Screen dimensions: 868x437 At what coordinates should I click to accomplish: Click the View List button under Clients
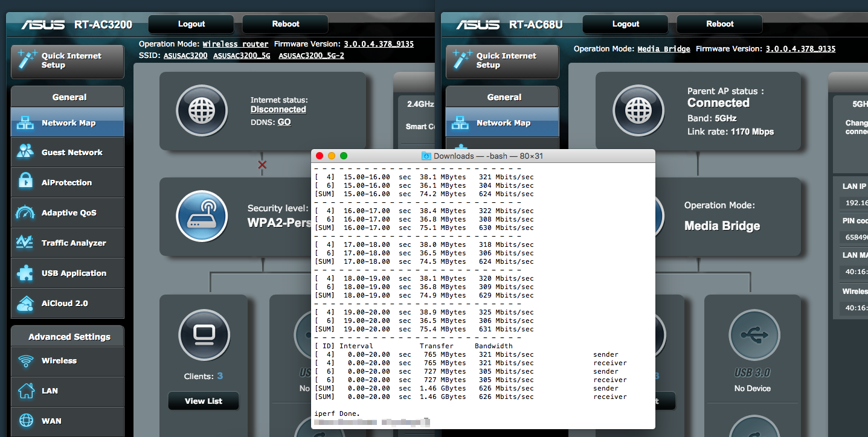(x=204, y=401)
